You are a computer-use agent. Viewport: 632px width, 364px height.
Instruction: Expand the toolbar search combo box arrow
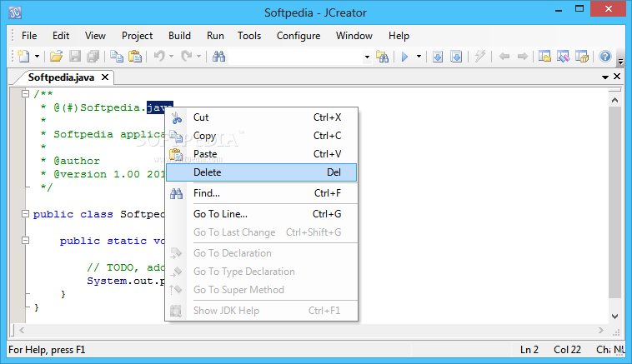367,57
